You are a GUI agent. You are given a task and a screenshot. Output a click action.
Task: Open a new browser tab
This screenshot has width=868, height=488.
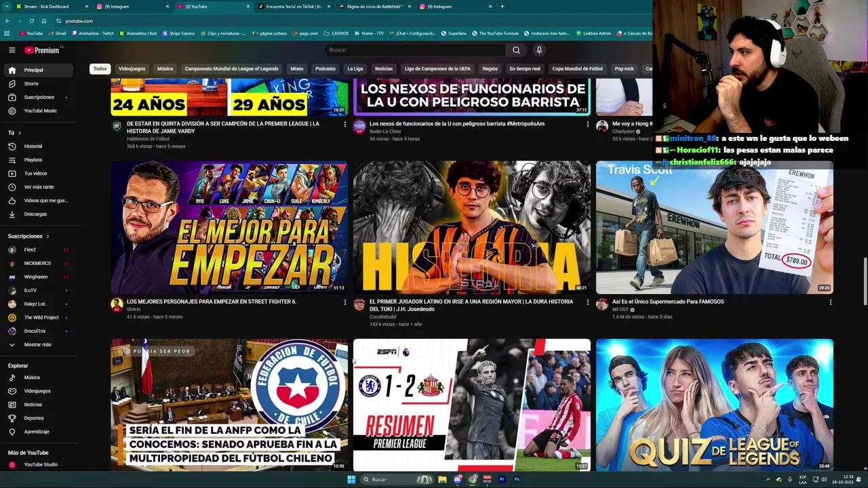coord(502,6)
